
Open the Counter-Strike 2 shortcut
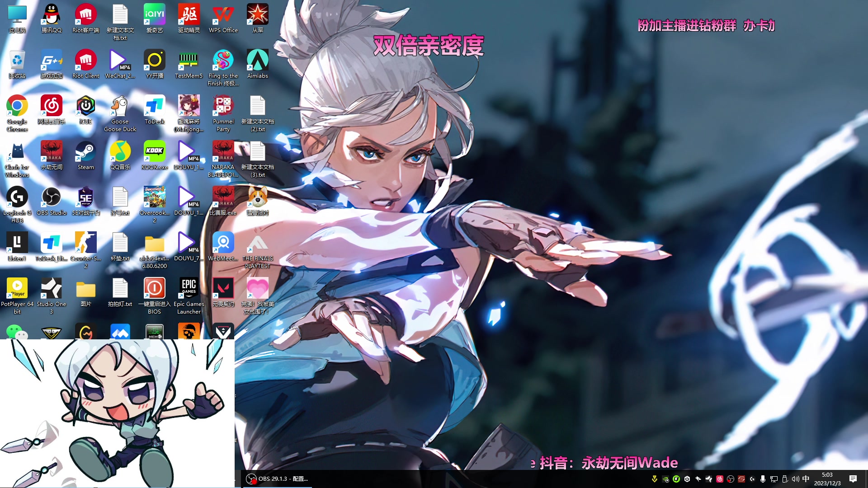[x=86, y=250]
